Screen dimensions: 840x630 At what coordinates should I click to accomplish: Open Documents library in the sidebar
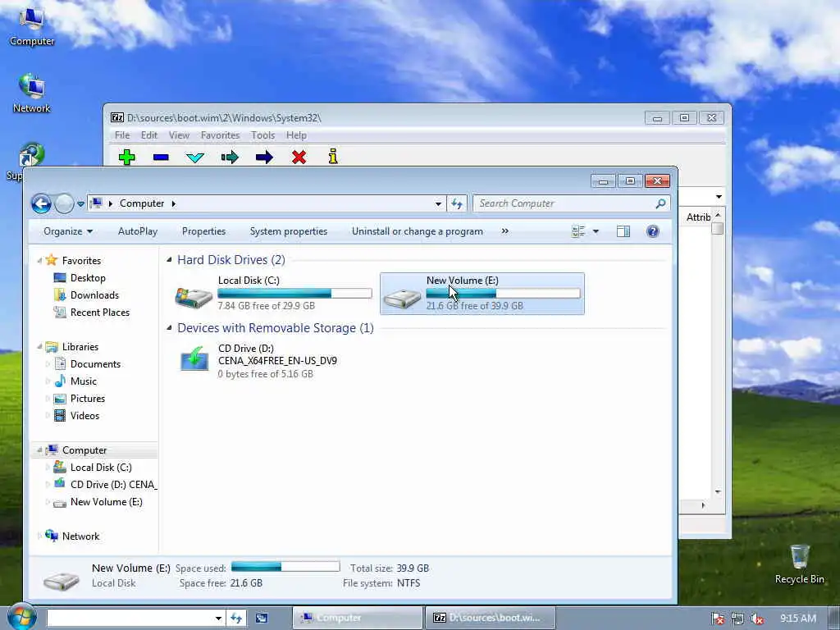click(x=95, y=363)
